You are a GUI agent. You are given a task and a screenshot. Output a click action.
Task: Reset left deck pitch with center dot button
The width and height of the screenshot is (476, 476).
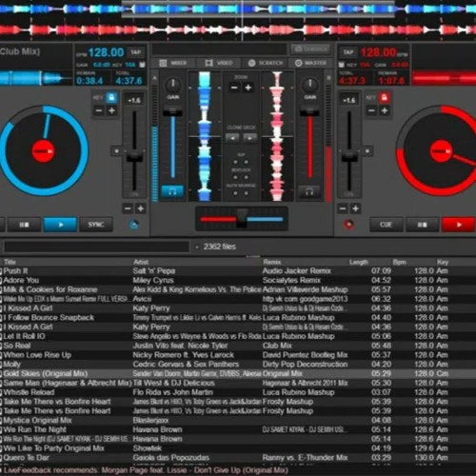tap(116, 151)
